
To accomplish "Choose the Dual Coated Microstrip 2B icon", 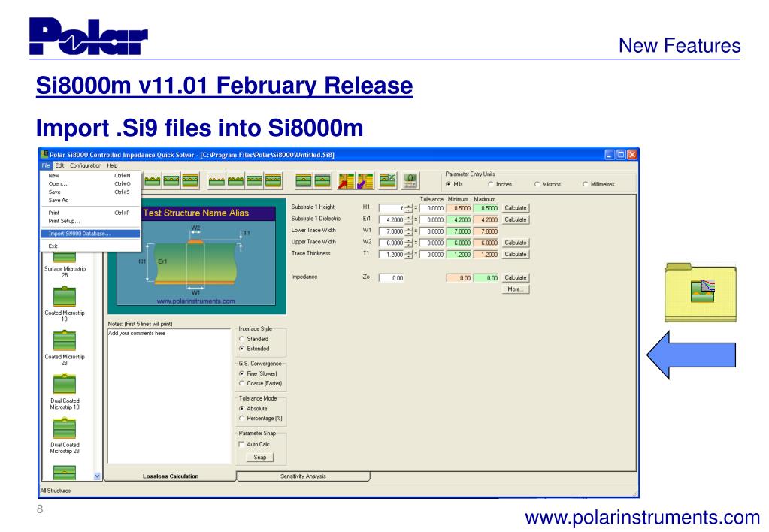I will [x=64, y=428].
